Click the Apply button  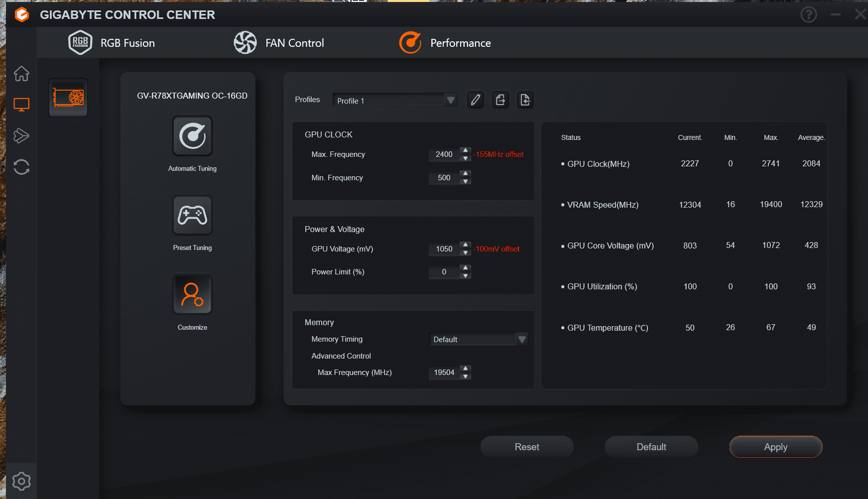(x=776, y=447)
